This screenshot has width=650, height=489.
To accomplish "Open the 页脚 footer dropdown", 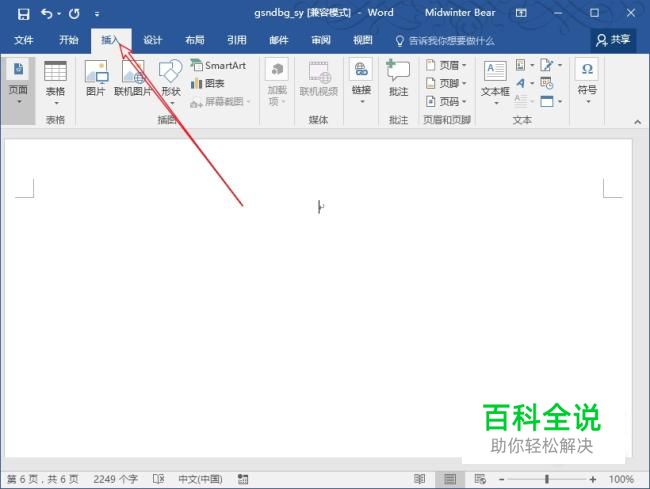I will (x=446, y=84).
